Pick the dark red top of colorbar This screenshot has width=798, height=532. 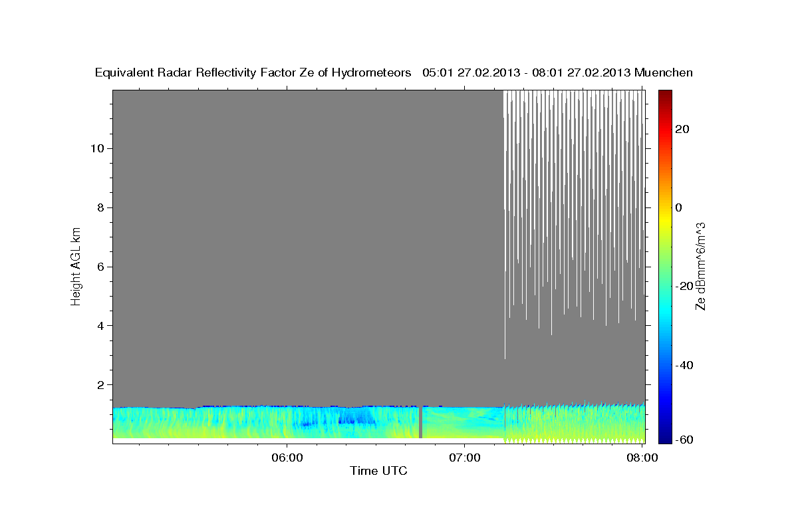coord(665,94)
